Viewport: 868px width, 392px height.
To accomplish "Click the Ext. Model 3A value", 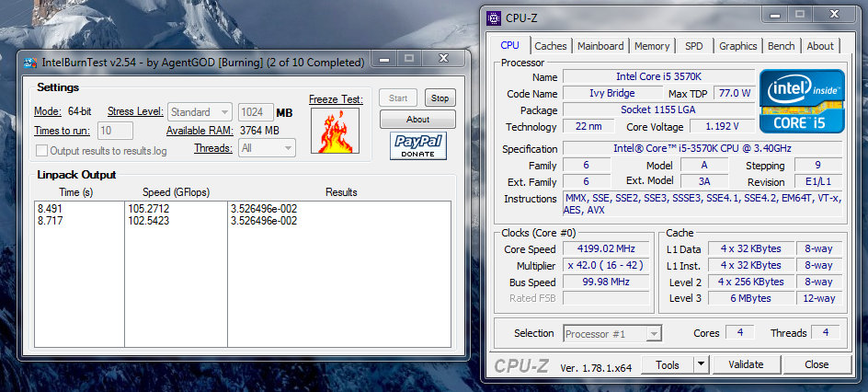I will point(703,181).
